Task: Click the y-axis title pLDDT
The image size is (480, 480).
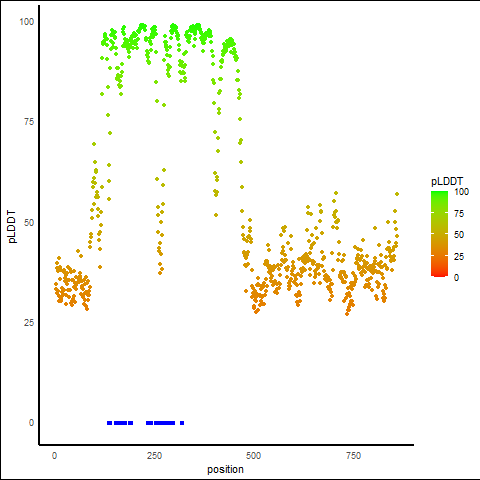Action: click(x=12, y=227)
